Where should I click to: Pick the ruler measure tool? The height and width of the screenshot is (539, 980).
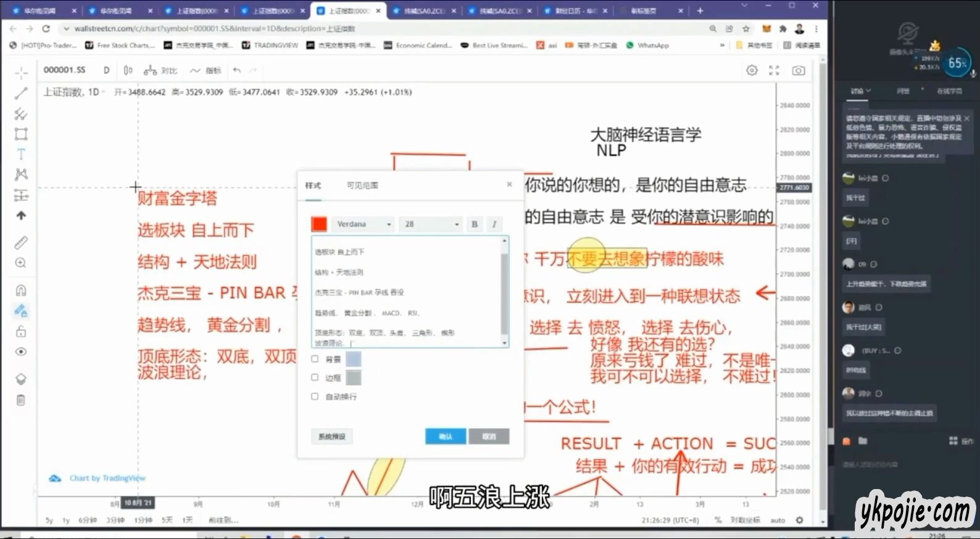(21, 242)
